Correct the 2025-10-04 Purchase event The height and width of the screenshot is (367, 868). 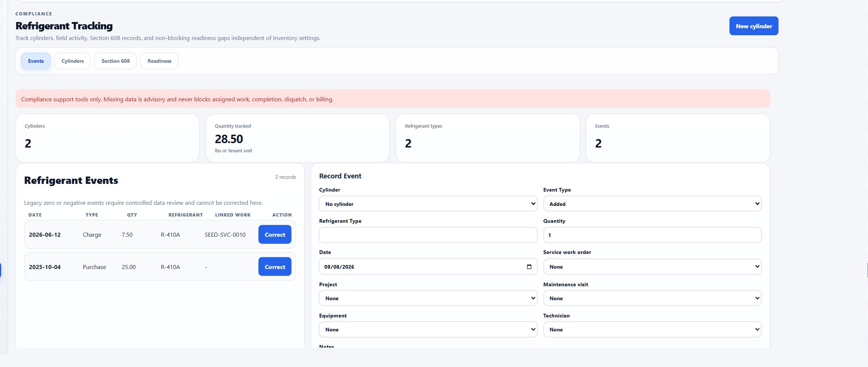pyautogui.click(x=275, y=267)
